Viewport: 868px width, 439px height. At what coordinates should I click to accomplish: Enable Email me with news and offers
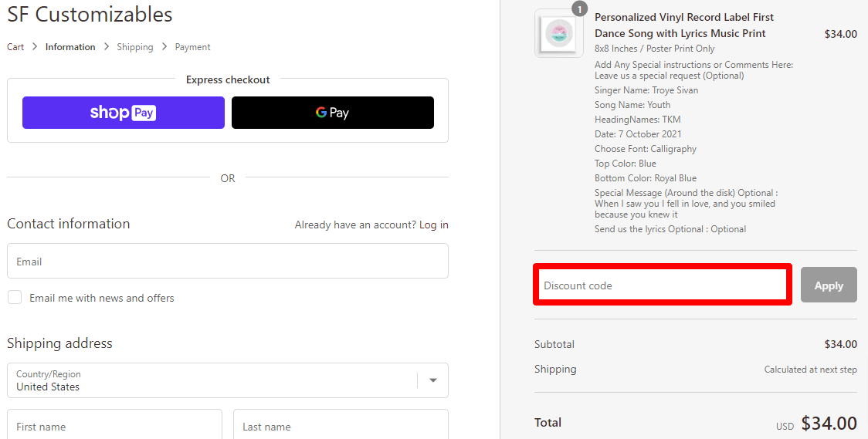pyautogui.click(x=15, y=298)
